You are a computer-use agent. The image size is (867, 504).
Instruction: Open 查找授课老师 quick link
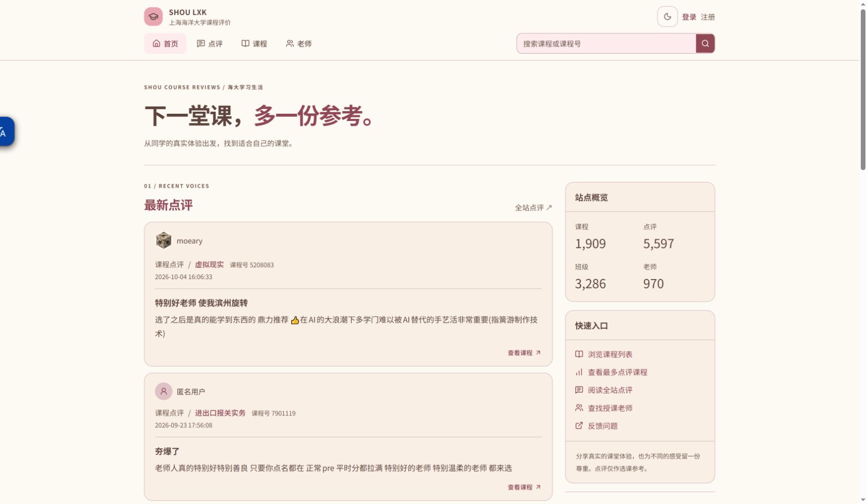coord(604,408)
